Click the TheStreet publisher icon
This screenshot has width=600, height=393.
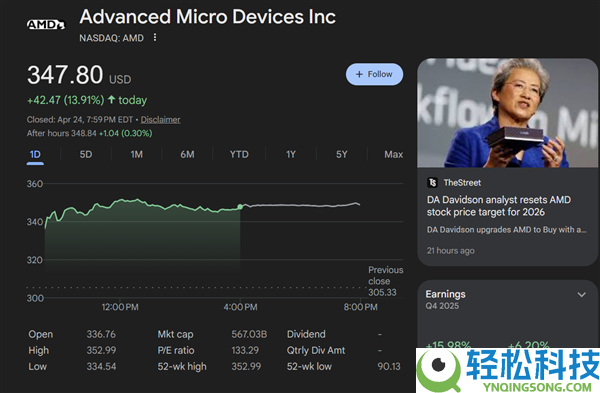point(432,183)
